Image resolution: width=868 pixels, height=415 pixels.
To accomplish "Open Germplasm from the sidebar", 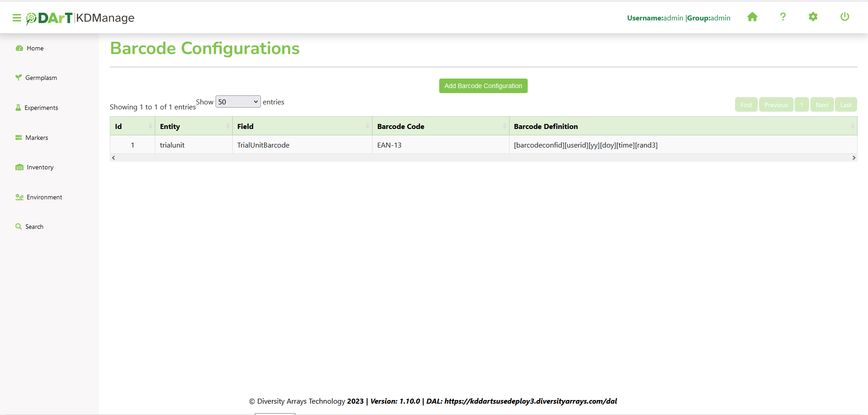I will click(41, 78).
